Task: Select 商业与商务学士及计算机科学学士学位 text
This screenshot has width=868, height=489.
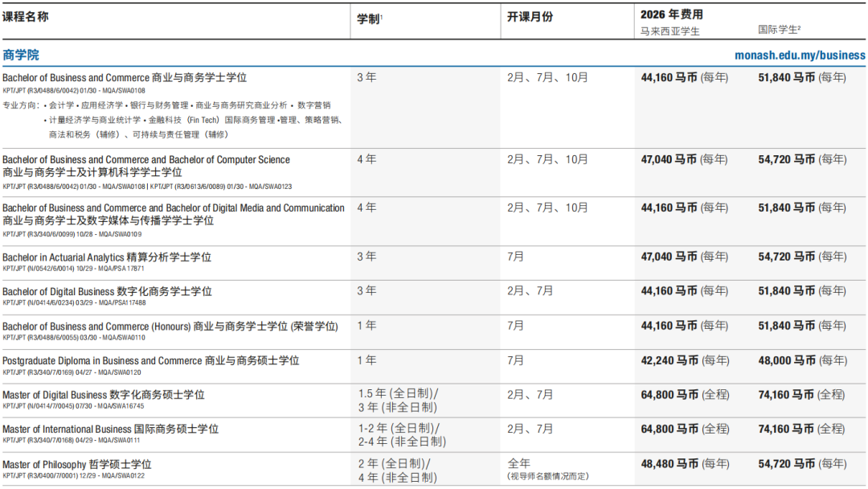Action: (92, 172)
